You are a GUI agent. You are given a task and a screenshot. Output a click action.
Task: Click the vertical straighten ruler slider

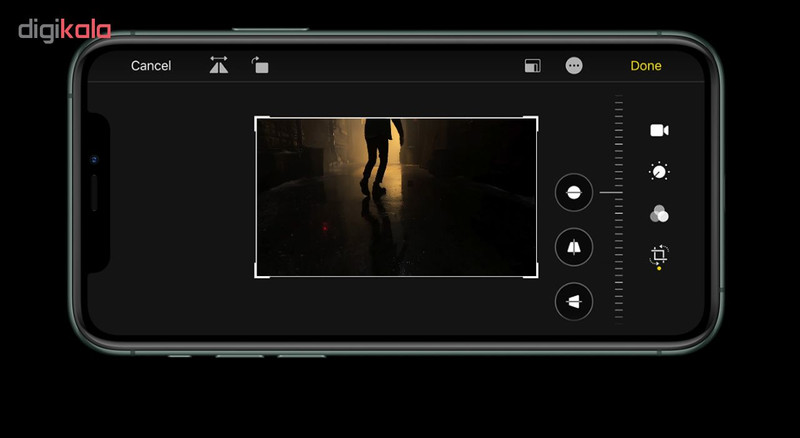click(x=619, y=207)
